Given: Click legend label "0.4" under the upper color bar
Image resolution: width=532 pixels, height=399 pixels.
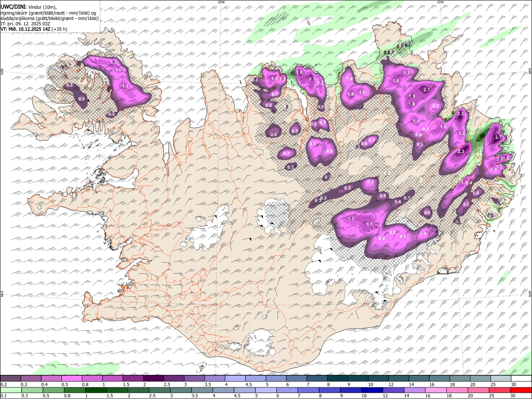Looking at the screenshot, I should click(x=44, y=384).
